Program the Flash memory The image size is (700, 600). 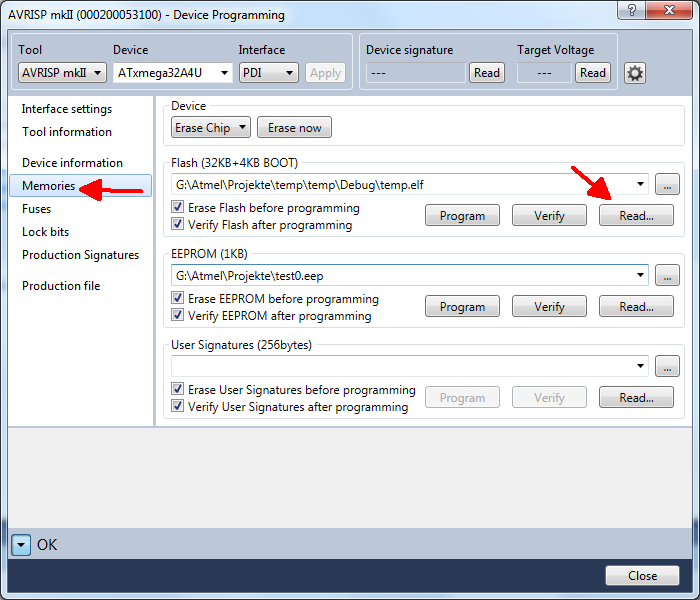pos(462,216)
